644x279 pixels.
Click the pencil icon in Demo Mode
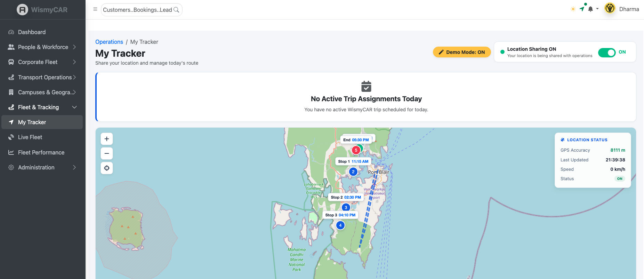[441, 52]
